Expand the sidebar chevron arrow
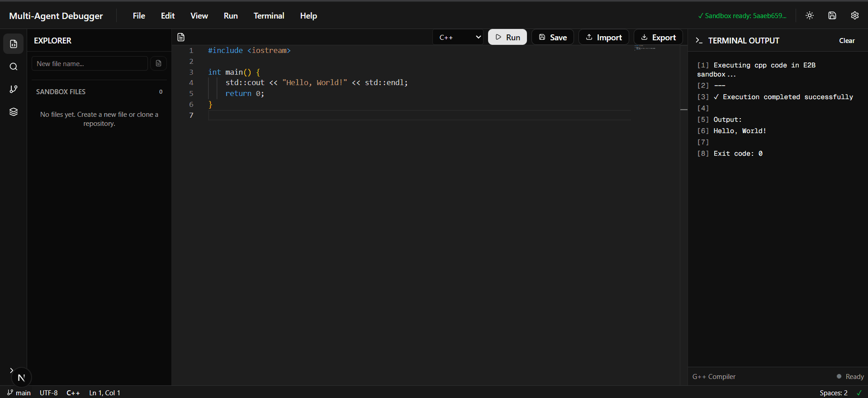 pyautogui.click(x=11, y=370)
